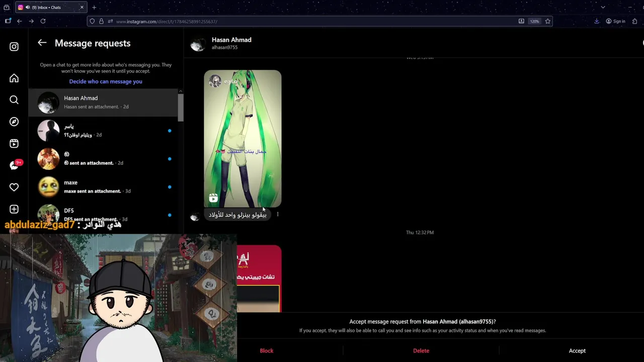Toggle reader view icon in address bar
The height and width of the screenshot is (362, 644).
[x=521, y=21]
